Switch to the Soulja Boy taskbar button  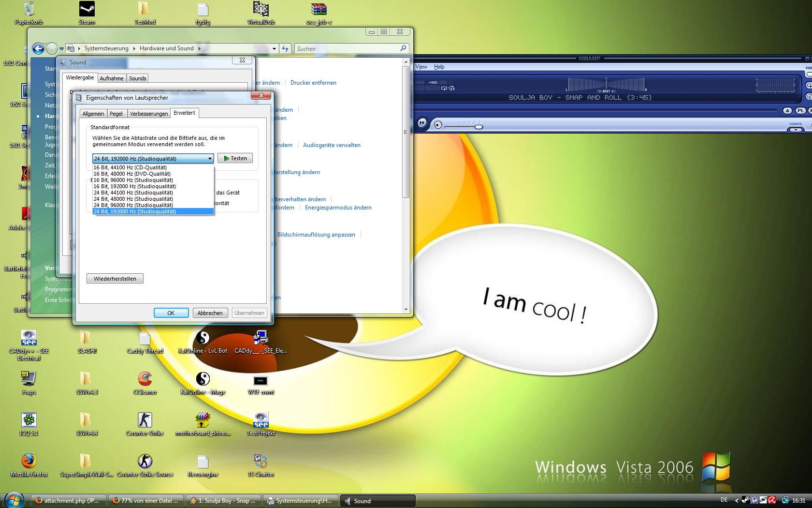[223, 501]
